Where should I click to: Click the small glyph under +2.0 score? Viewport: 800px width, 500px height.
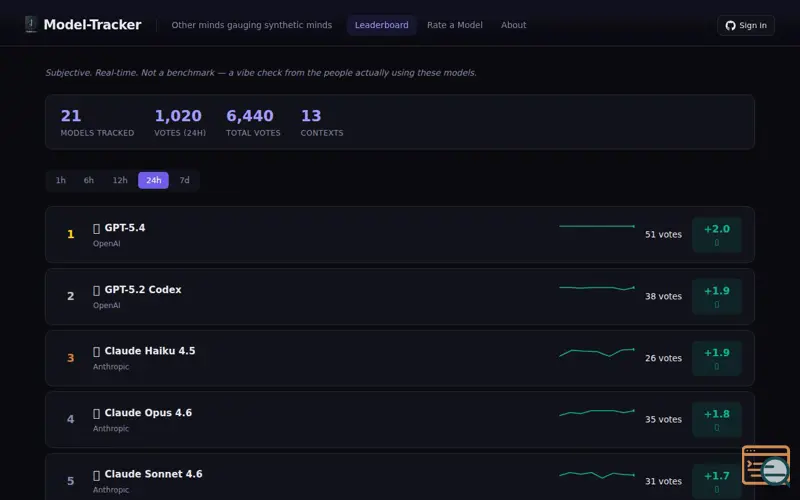coord(717,243)
